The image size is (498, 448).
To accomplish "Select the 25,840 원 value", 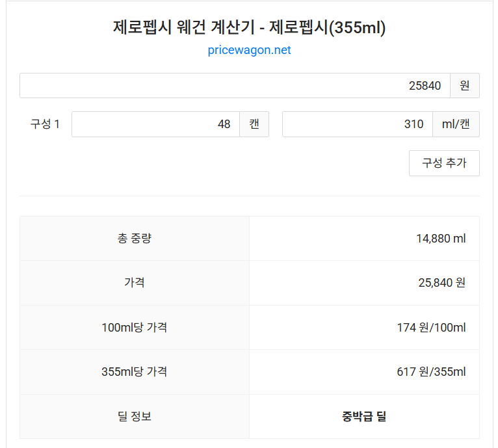I will pyautogui.click(x=442, y=282).
